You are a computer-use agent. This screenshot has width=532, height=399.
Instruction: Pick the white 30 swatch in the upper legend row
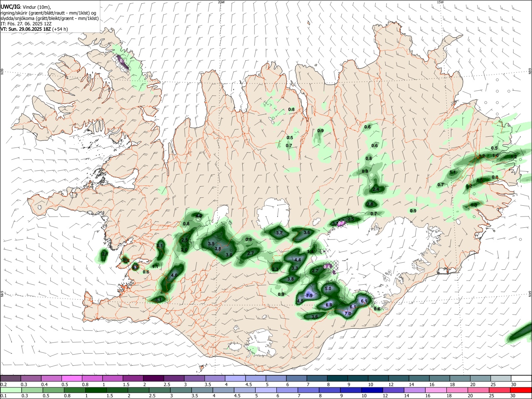[x=521, y=378]
